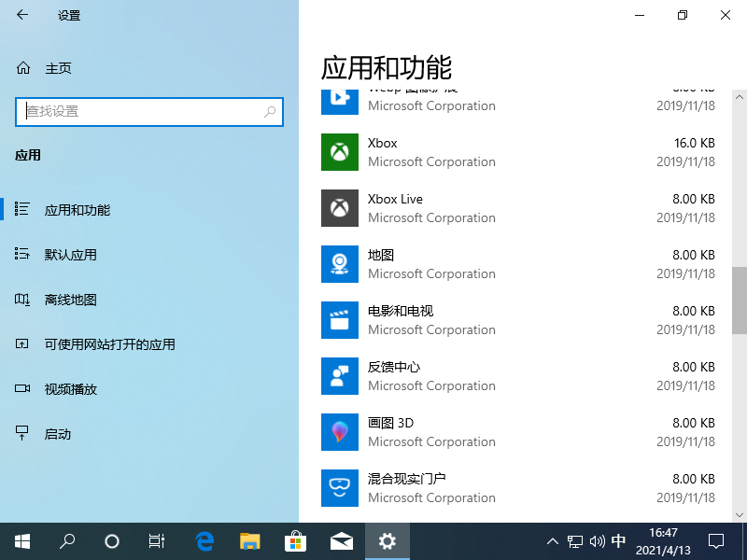This screenshot has height=560, width=747.
Task: Click the 设置 window title
Action: (69, 15)
